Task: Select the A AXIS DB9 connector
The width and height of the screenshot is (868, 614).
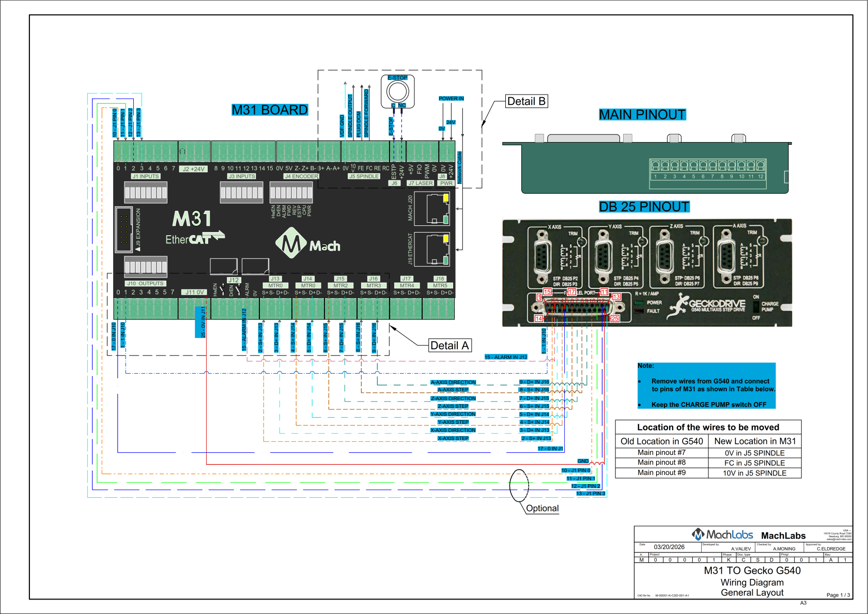Action: click(727, 257)
